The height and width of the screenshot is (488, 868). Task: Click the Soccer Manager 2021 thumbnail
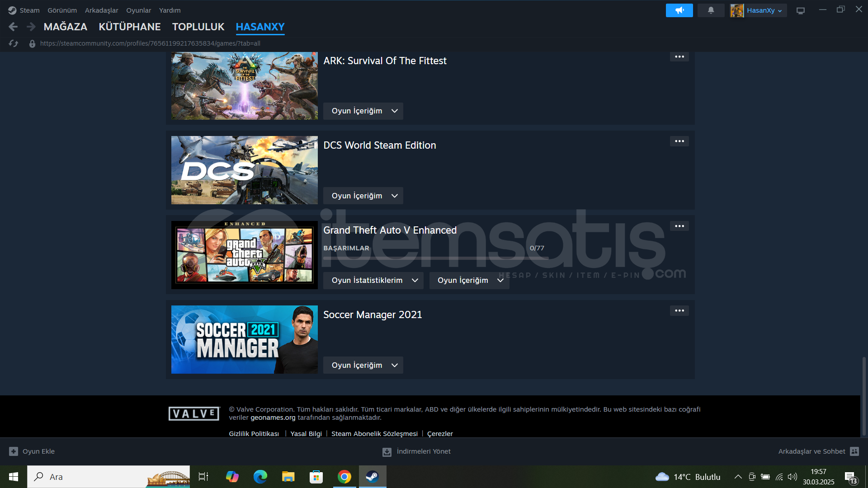[x=245, y=340]
